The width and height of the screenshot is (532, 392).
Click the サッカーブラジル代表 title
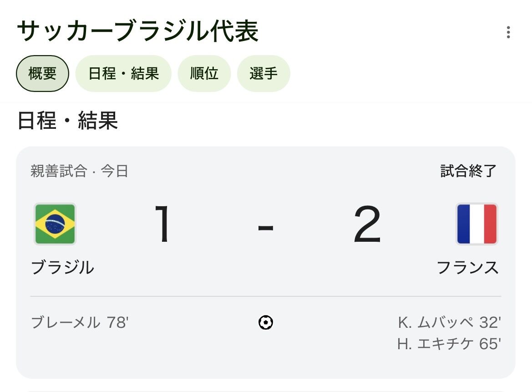pos(138,31)
